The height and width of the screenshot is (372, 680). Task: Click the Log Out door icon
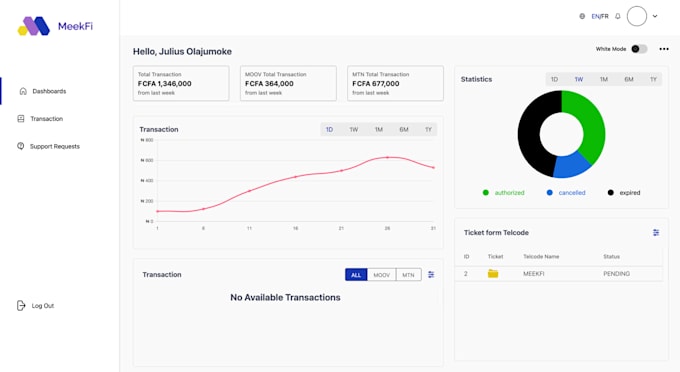pyautogui.click(x=21, y=306)
